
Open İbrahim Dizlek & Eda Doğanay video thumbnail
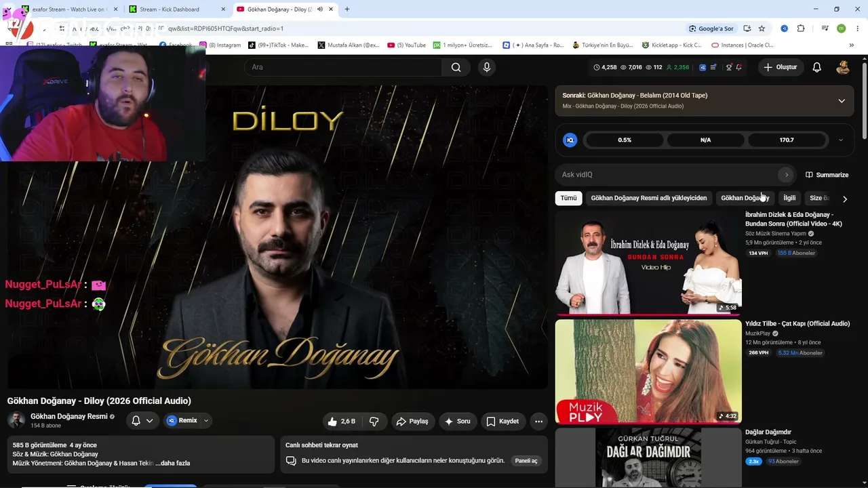[x=648, y=263]
